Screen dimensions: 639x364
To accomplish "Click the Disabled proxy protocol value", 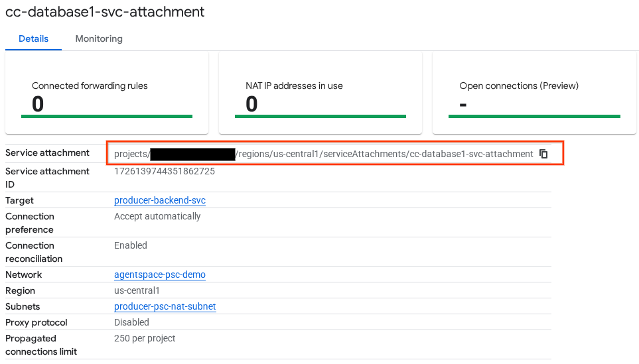I will 131,322.
